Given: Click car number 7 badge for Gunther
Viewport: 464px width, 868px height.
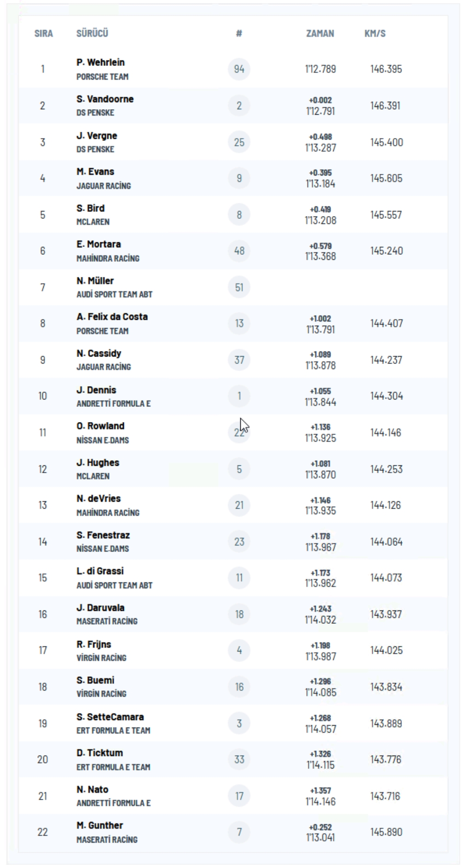Looking at the screenshot, I should [239, 832].
